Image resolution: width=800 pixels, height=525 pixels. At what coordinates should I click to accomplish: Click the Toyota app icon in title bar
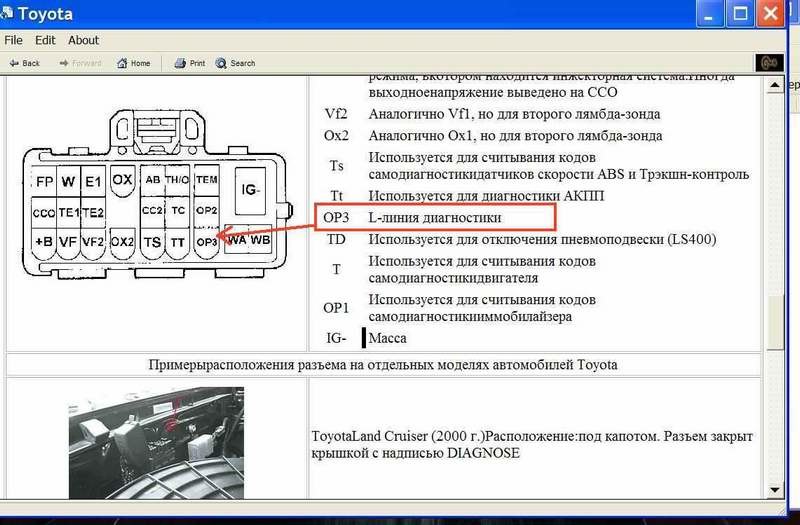coord(6,13)
